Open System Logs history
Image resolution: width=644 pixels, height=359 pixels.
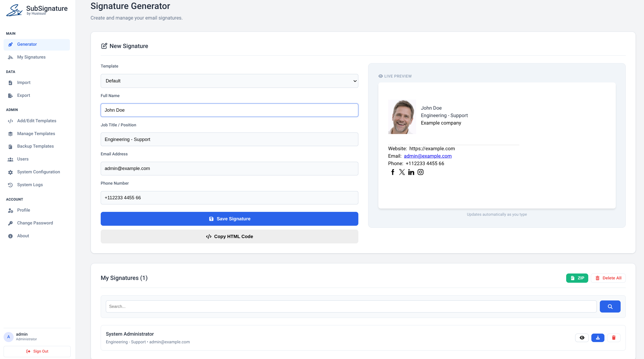point(30,184)
